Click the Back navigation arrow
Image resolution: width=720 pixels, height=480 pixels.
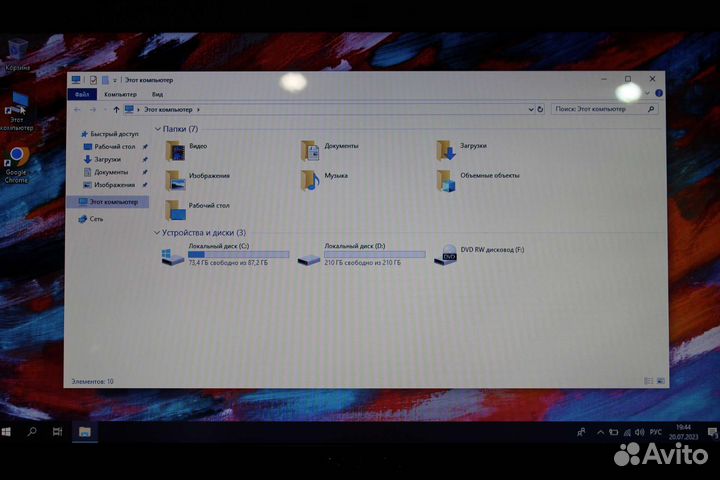(x=77, y=109)
